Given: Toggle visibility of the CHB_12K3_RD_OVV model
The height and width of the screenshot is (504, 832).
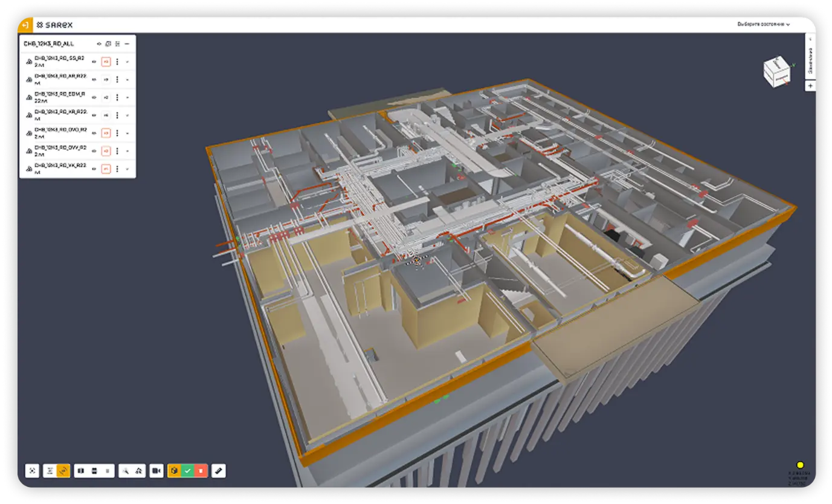Looking at the screenshot, I should click(94, 150).
